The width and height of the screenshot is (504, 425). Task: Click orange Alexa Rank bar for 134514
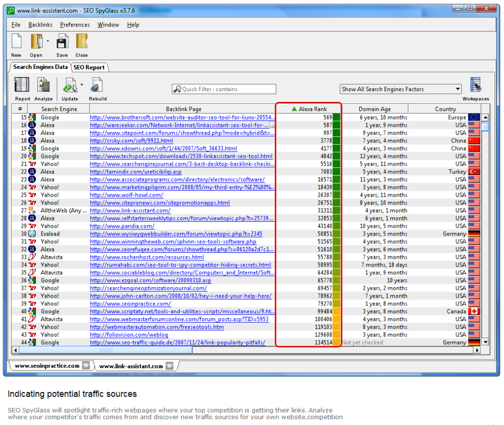[336, 342]
